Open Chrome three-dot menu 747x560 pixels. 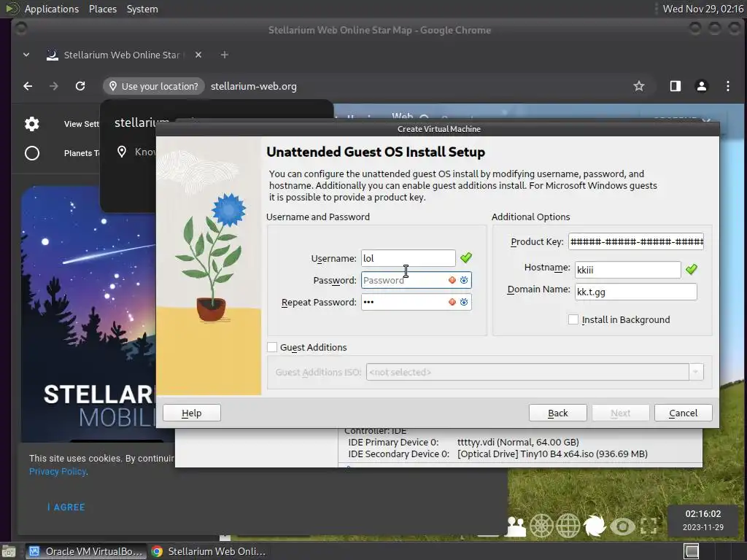coord(727,86)
